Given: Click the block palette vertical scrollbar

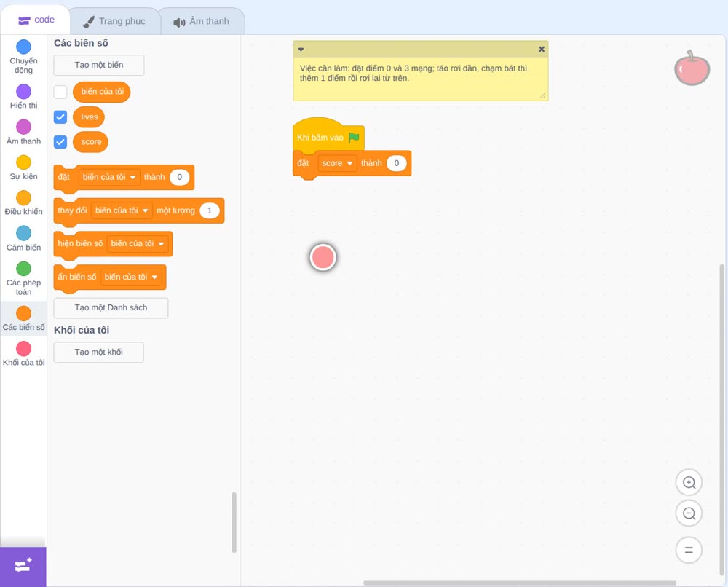Looking at the screenshot, I should (x=234, y=522).
